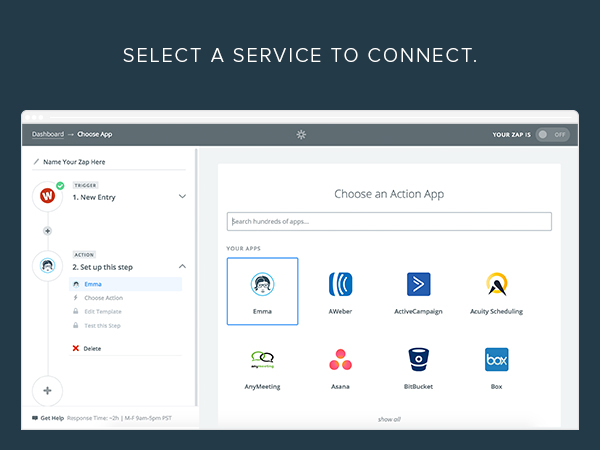The width and height of the screenshot is (600, 450).
Task: Open Get Help support link
Action: [x=52, y=418]
